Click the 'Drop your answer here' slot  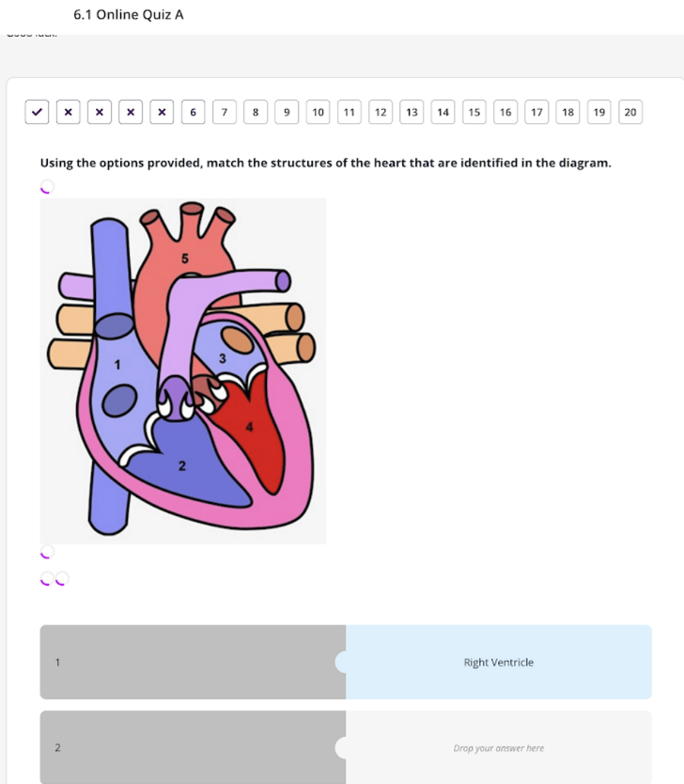click(498, 748)
